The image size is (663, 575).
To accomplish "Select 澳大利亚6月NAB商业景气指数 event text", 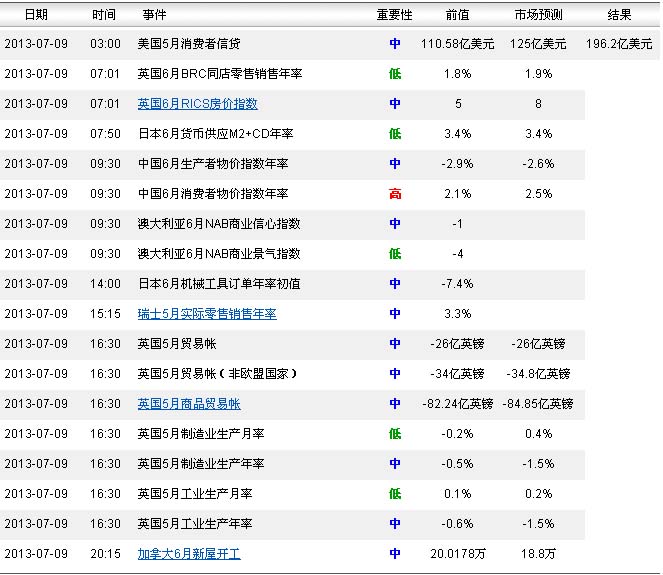I will coord(219,254).
